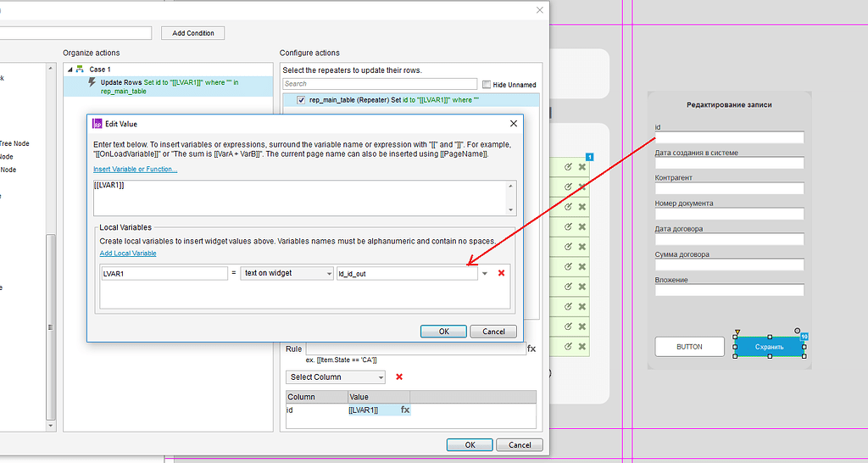Click Cancel in the Case Editor dialog
Image resolution: width=868 pixels, height=463 pixels.
tap(520, 444)
